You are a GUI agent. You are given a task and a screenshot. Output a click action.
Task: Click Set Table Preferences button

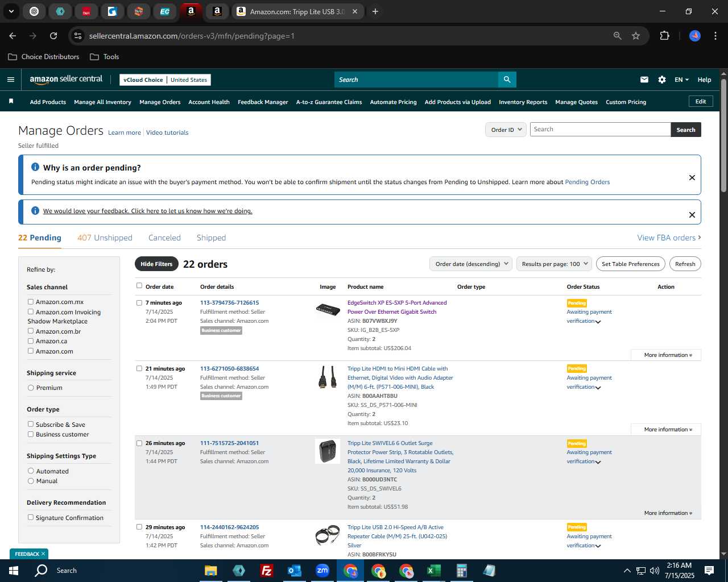(x=630, y=264)
